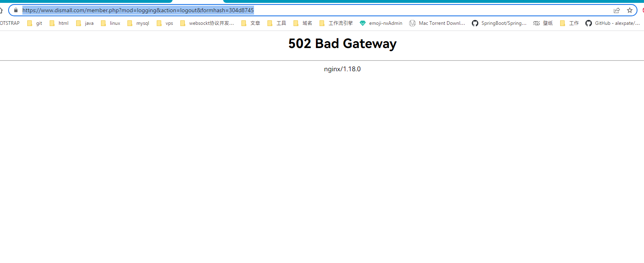Open the 工具 bookmark folder

tap(277, 23)
